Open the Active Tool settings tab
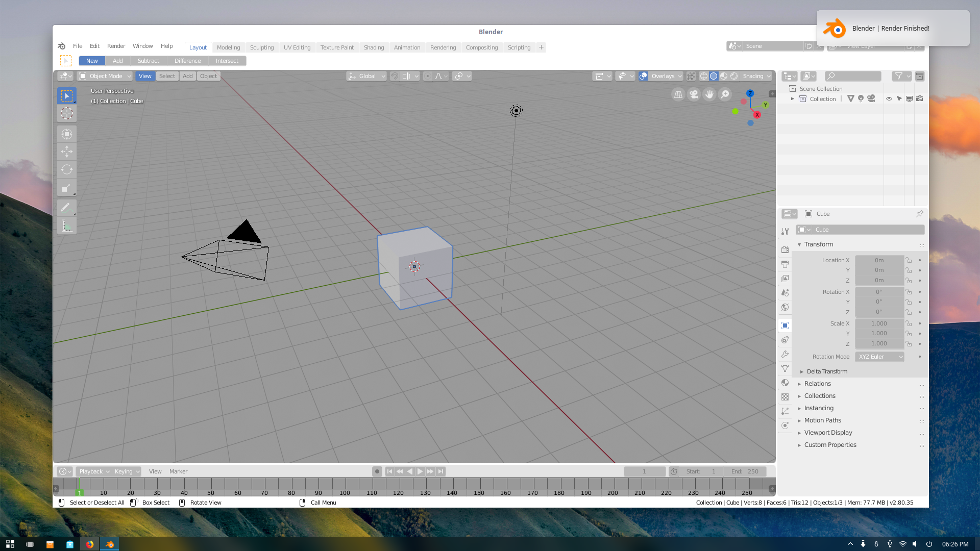Image resolution: width=980 pixels, height=551 pixels. tap(785, 232)
